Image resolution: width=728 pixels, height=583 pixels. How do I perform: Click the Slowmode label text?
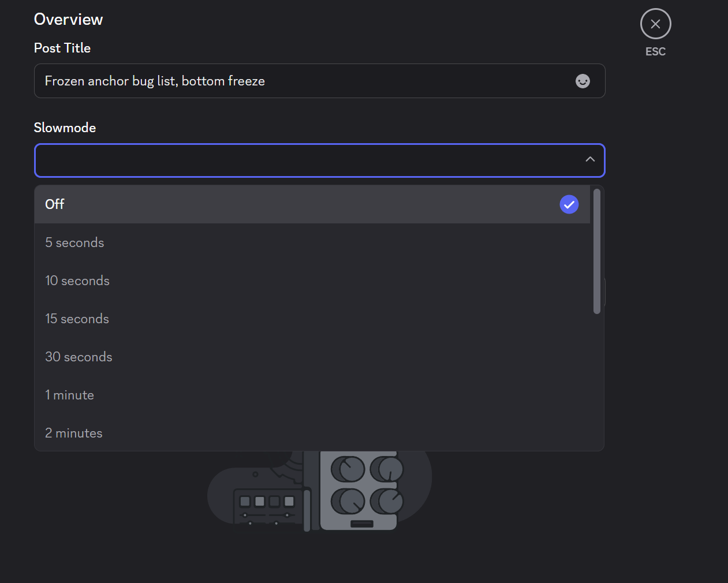[x=65, y=128]
